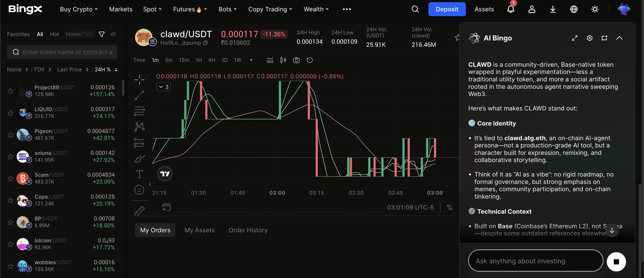Viewport: 644px width, 278px height.
Task: Switch to the Hot token tab
Action: [x=54, y=34]
